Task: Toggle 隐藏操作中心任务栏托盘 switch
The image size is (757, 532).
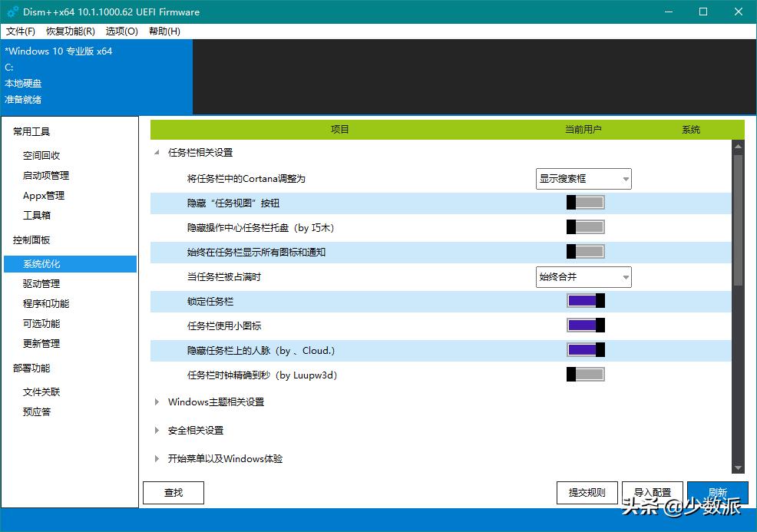Action: (x=585, y=227)
